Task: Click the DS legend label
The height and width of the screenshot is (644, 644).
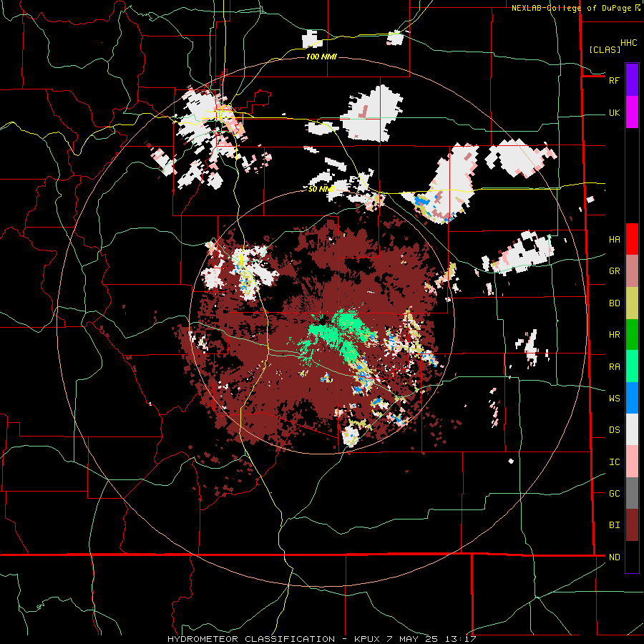Action: (614, 430)
